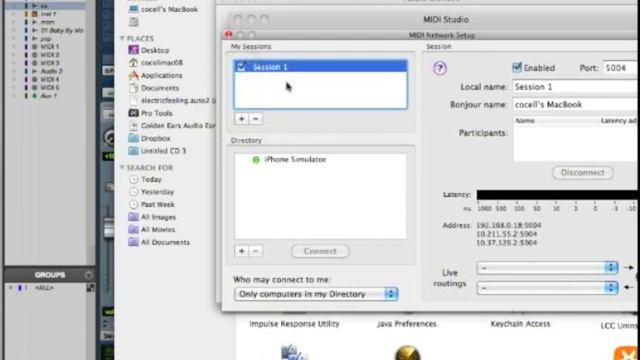Select the MIDI 3 track in track list
This screenshot has height=360, width=640.
[50, 63]
